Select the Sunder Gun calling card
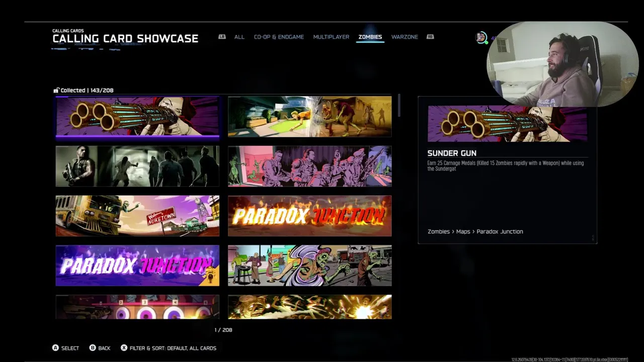This screenshot has height=362, width=644. pyautogui.click(x=137, y=117)
